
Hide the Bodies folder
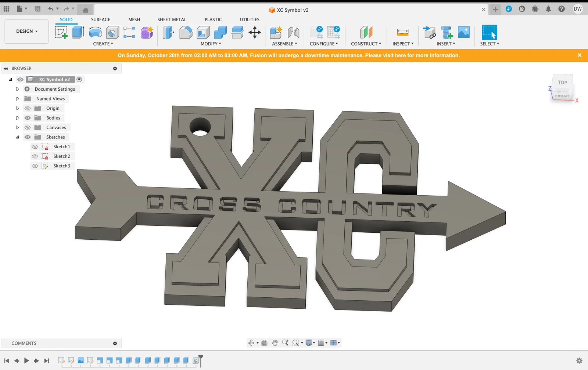[28, 118]
